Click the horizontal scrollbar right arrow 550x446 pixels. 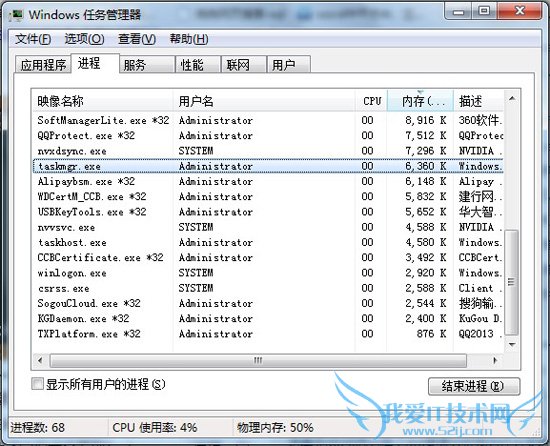[x=495, y=360]
